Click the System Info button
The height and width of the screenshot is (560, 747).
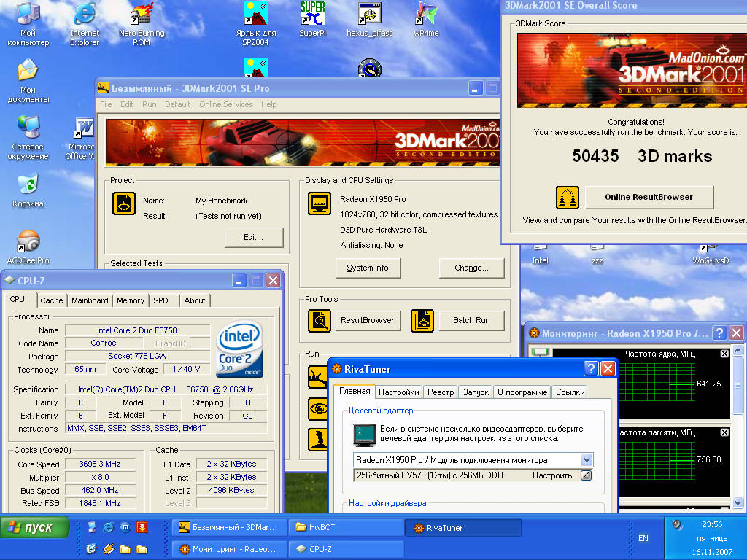(x=368, y=268)
